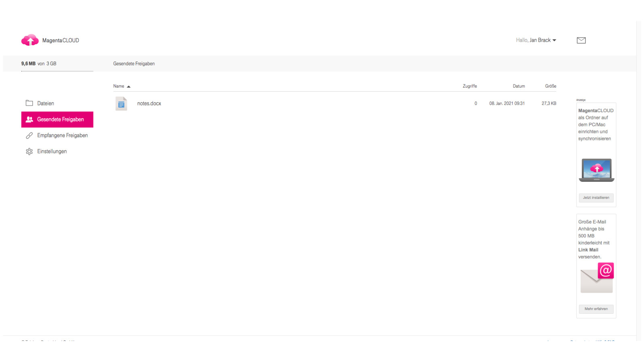The height and width of the screenshot is (362, 644).
Task: Open the mail envelope icon
Action: click(x=581, y=40)
